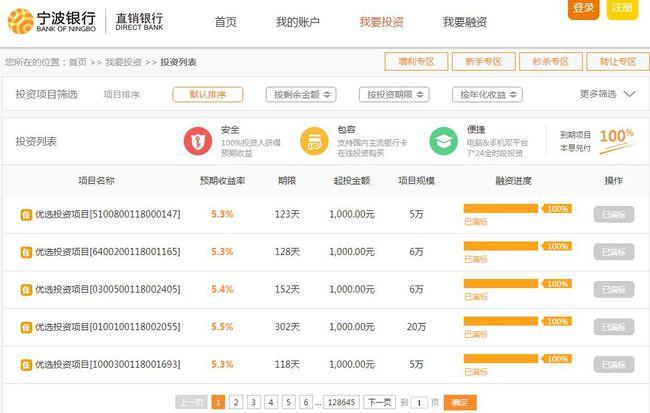Open project 优选投资项目[0300500118002405]
Screen dimensions: 650x413
[108, 289]
